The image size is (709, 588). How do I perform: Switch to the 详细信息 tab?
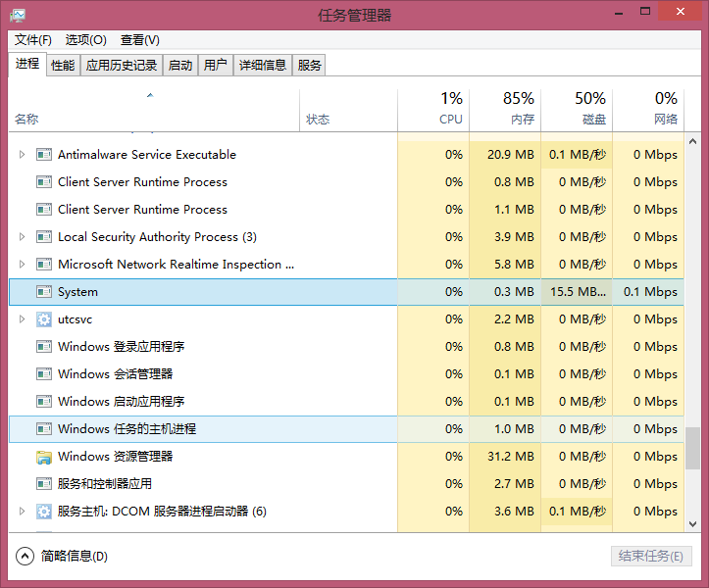[x=263, y=65]
